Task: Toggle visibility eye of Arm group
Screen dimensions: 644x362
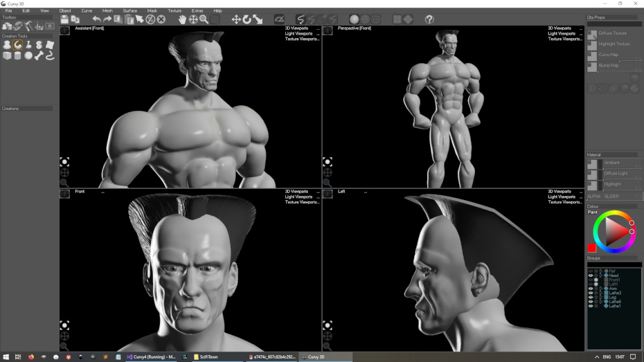Action: 591,289
